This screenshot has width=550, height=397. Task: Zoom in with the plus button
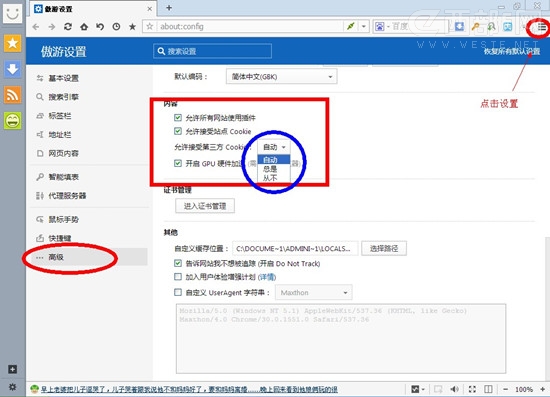pyautogui.click(x=543, y=389)
